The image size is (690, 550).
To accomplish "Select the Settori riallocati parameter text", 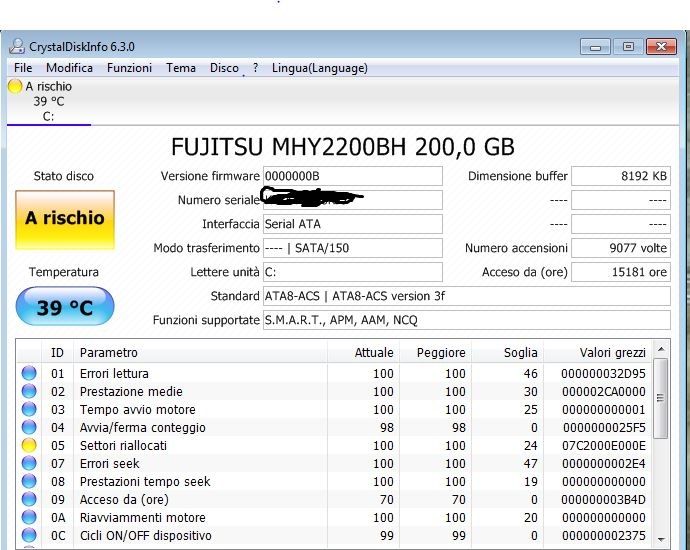I will click(123, 446).
